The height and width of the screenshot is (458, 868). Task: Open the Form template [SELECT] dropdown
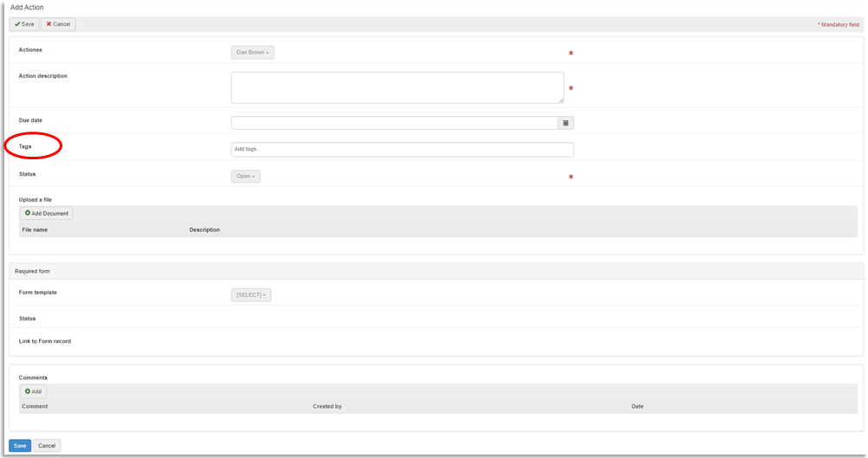point(251,295)
